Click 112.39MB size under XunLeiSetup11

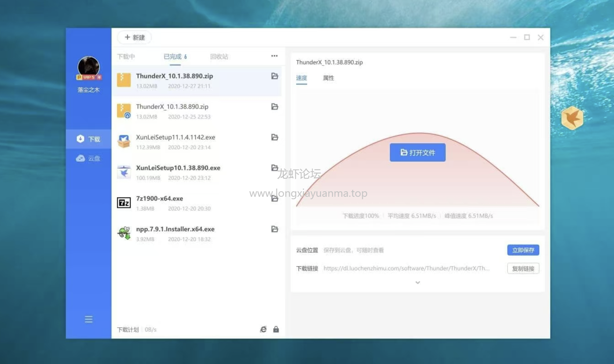point(148,147)
